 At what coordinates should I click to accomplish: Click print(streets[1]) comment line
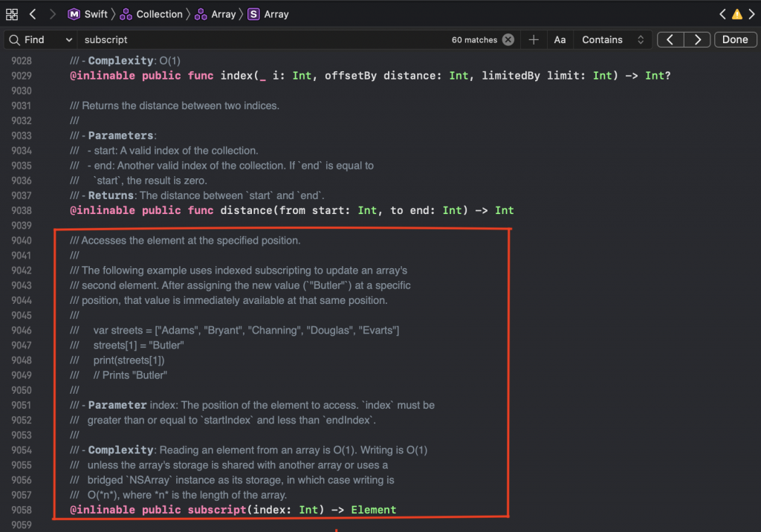point(129,360)
